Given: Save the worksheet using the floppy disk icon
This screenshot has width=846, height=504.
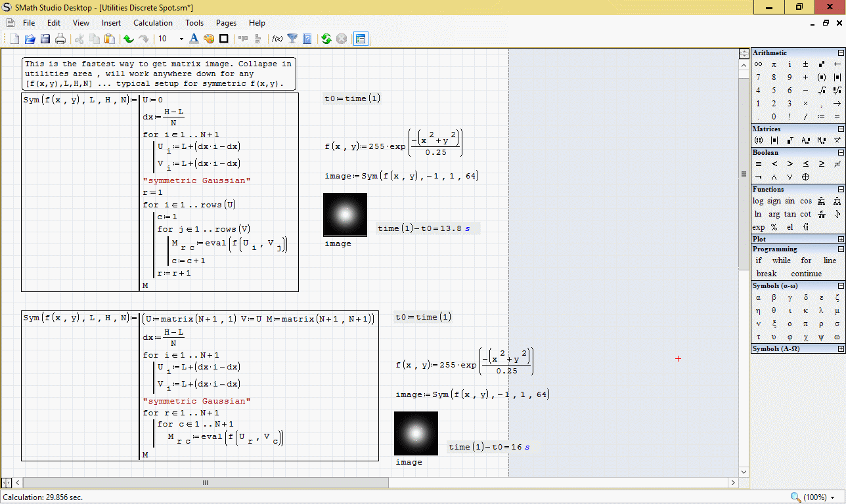Looking at the screenshot, I should click(45, 39).
